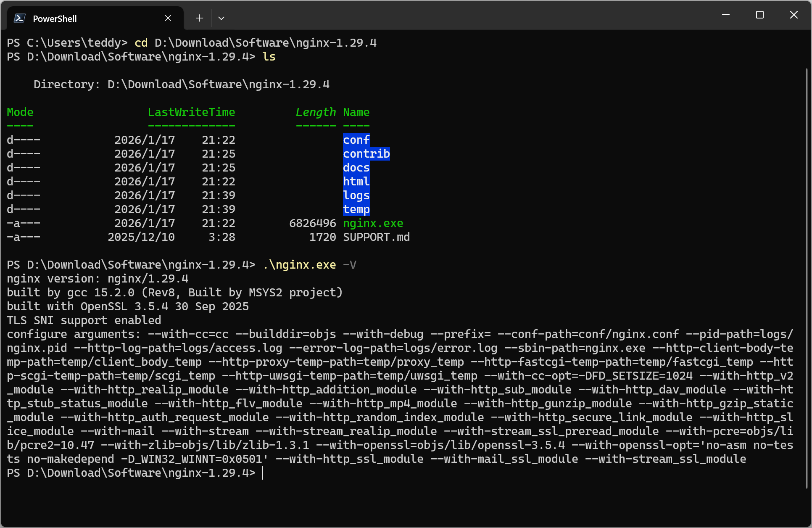Click the 'ls' command text

(269, 57)
